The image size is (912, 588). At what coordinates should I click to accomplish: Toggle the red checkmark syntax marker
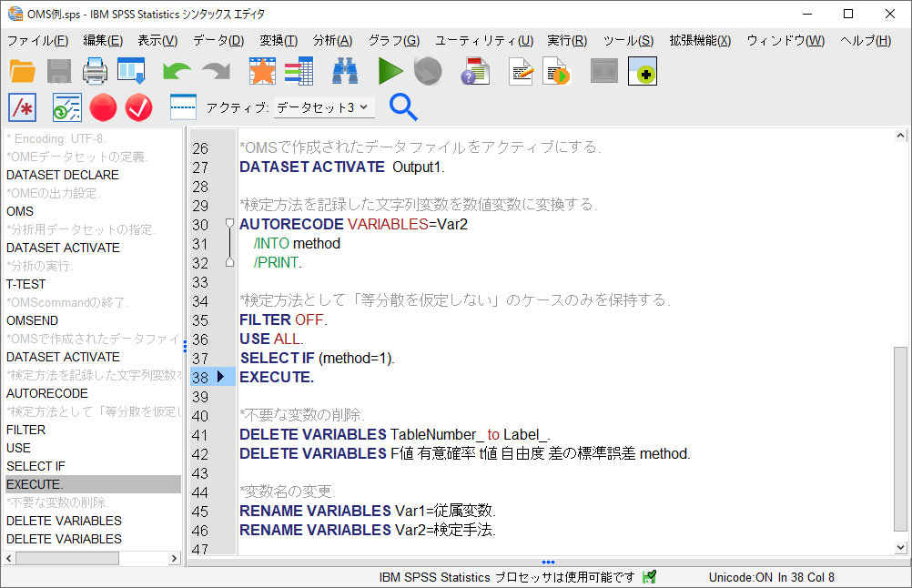point(138,106)
